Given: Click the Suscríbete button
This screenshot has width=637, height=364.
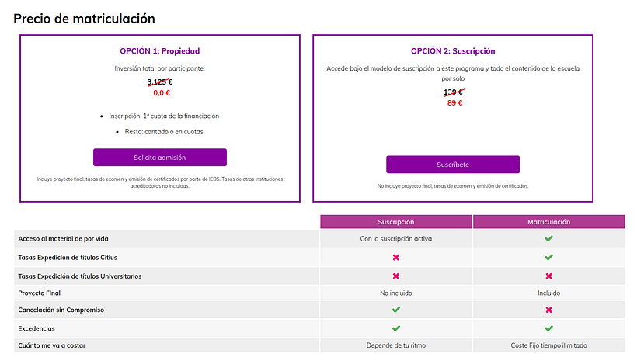Looking at the screenshot, I should point(453,165).
